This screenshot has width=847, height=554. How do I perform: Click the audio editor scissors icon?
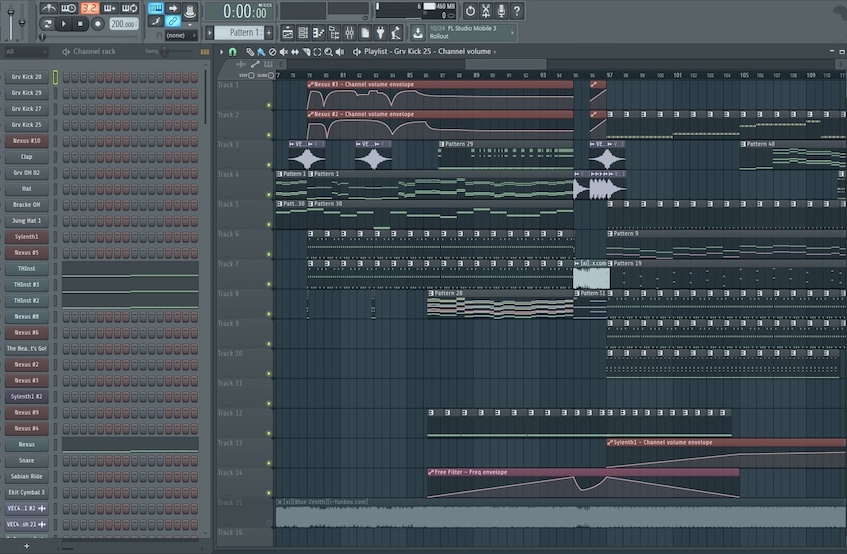[486, 10]
